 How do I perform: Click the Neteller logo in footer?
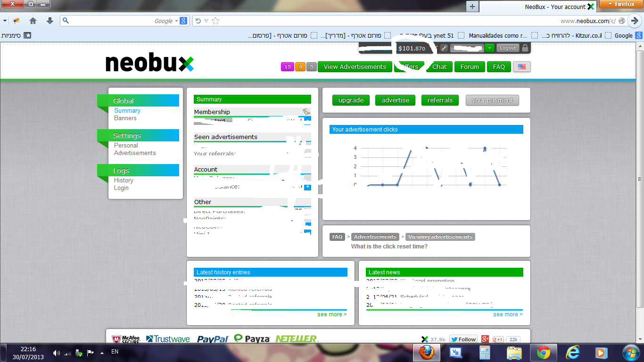pos(296,339)
